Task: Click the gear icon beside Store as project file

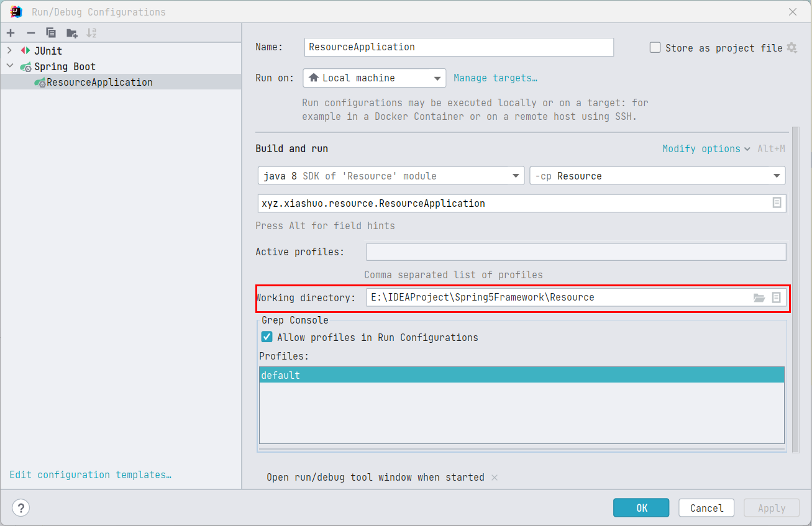Action: click(x=791, y=48)
